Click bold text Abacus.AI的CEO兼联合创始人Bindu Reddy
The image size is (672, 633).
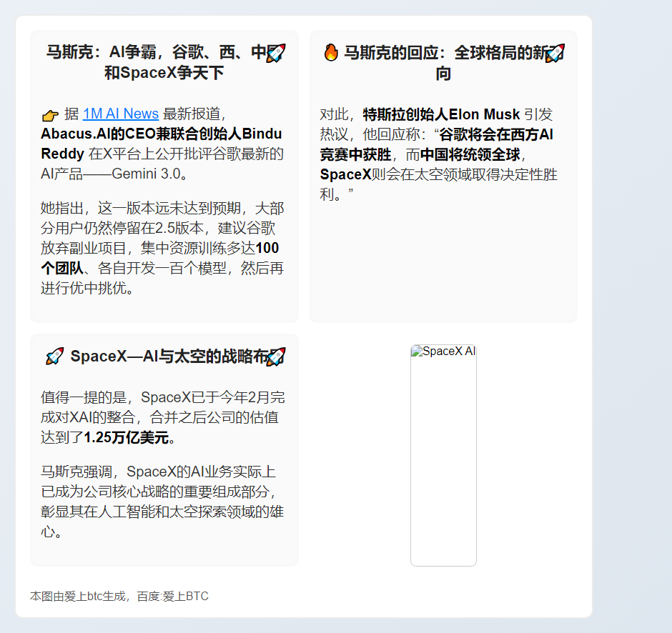pos(161,144)
